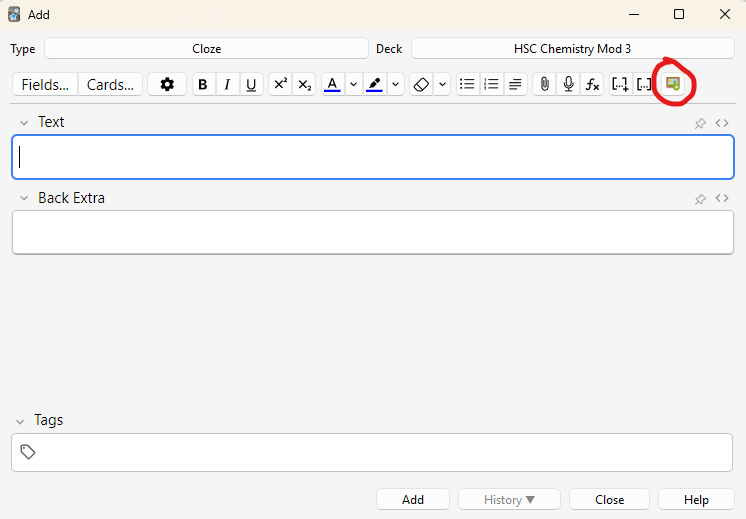Toggle bold formatting
The height and width of the screenshot is (519, 746).
click(x=203, y=85)
